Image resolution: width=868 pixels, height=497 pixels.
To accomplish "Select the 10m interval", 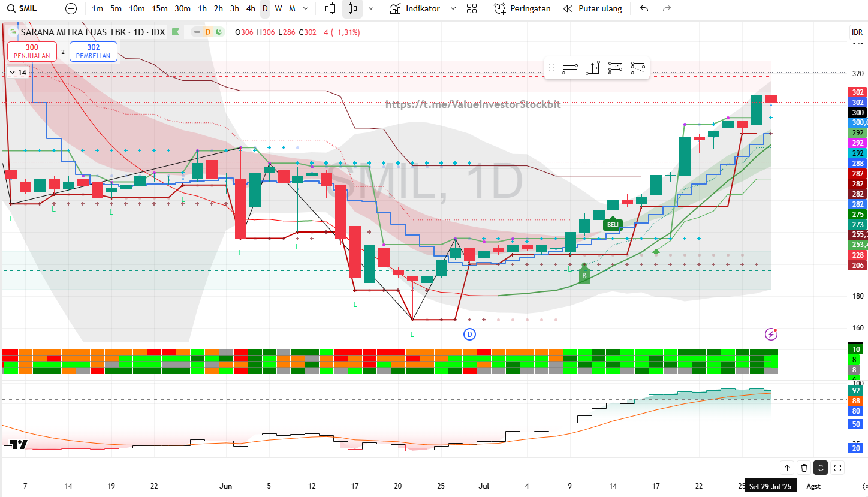I will [137, 8].
